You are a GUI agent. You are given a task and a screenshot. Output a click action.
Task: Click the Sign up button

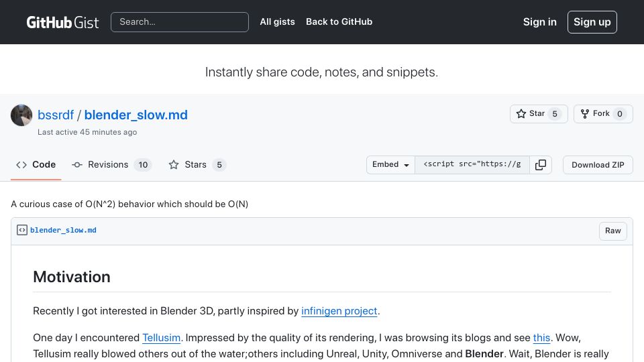pos(592,22)
